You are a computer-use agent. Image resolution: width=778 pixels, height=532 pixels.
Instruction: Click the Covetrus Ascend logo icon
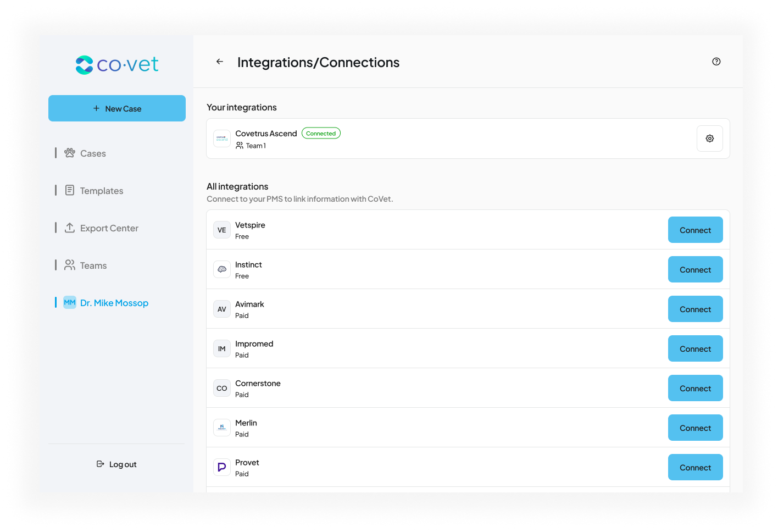pos(222,138)
